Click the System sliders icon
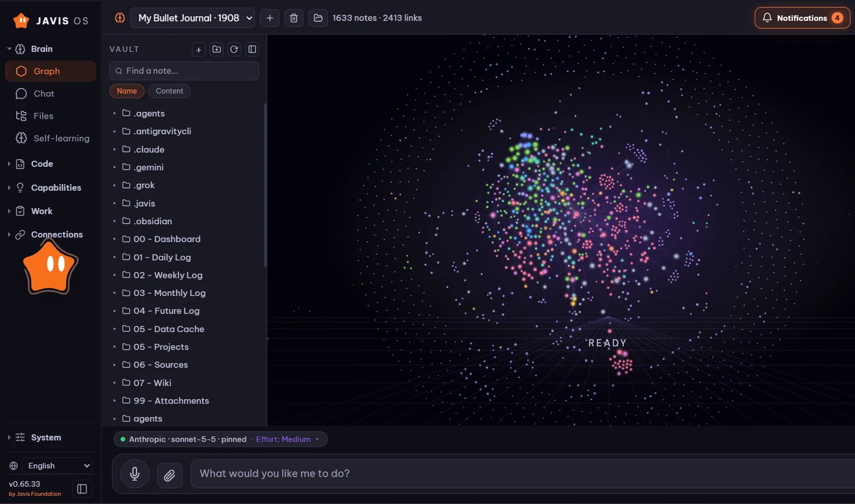Viewport: 855px width, 504px height. point(20,437)
